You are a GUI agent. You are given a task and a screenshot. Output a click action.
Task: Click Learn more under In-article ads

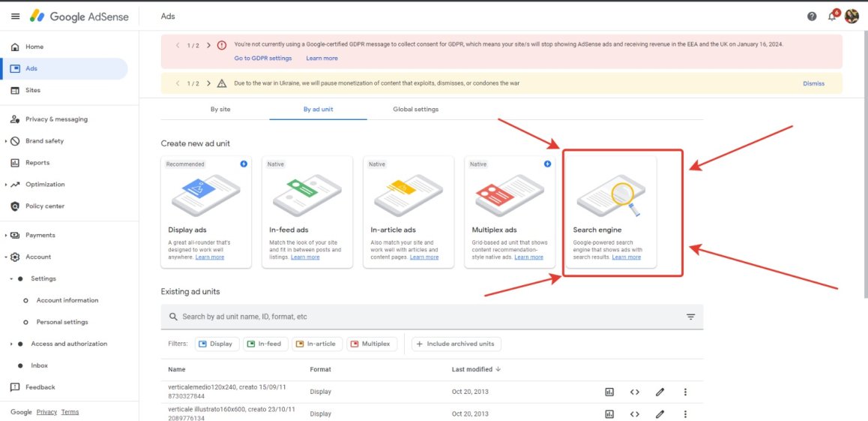(424, 257)
